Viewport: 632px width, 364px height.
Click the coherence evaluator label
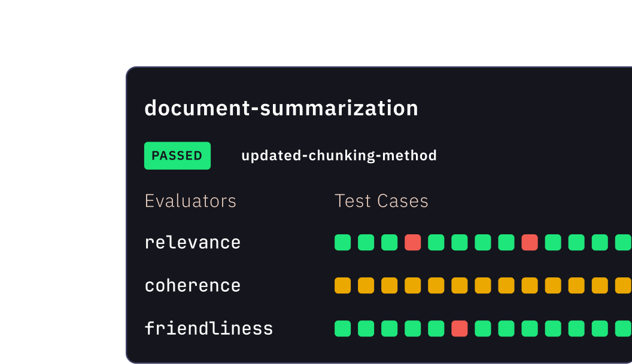pyautogui.click(x=192, y=285)
